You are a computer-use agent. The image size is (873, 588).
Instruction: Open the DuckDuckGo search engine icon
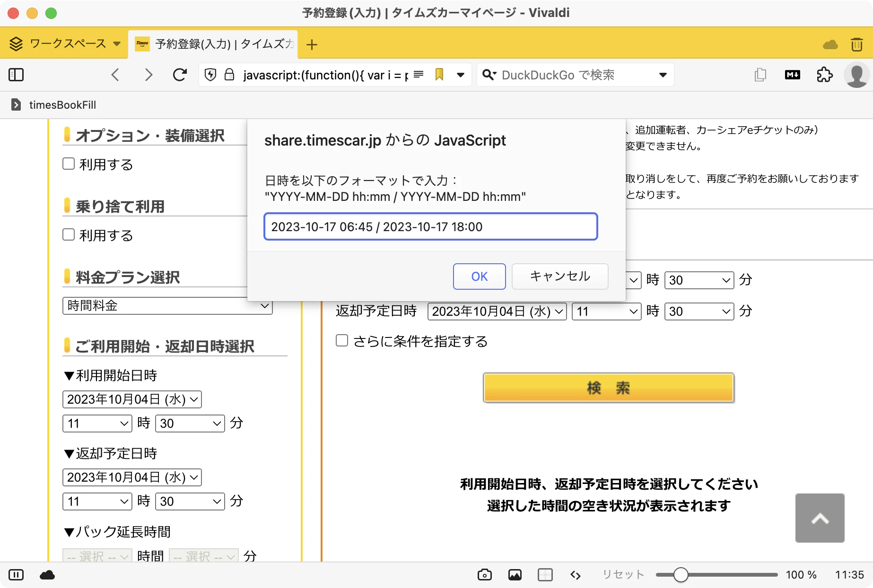488,75
